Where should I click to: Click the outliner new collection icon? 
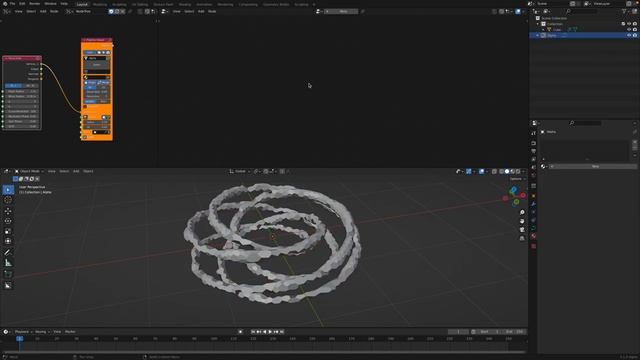[x=634, y=11]
